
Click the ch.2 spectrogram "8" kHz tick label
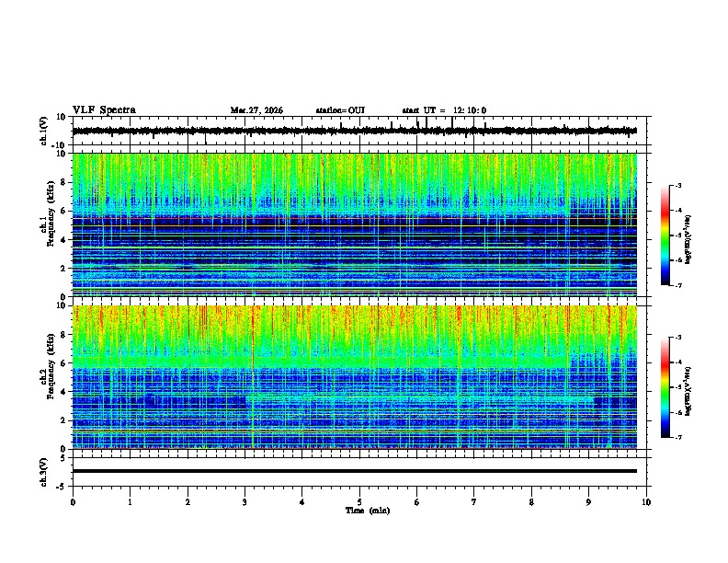click(x=63, y=335)
